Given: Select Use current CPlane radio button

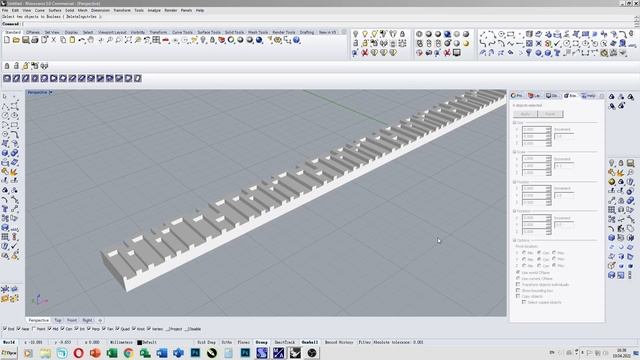Looking at the screenshot, I should [518, 278].
